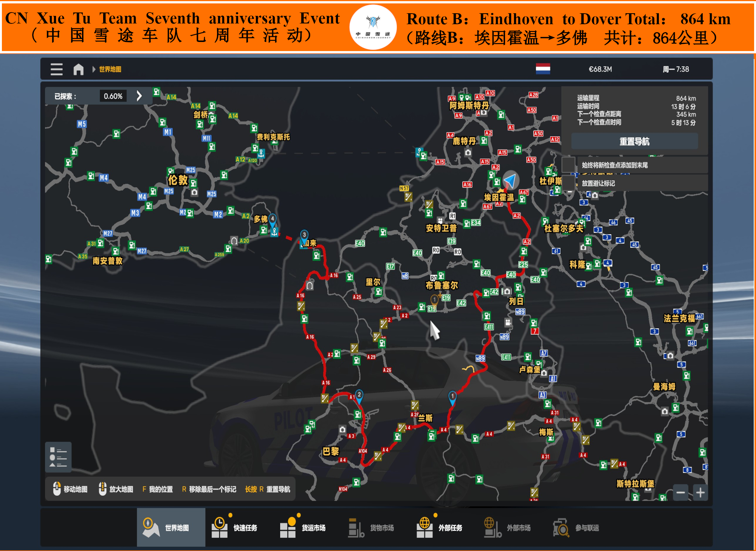Click the 南安普敦 city label
The height and width of the screenshot is (551, 756).
[107, 261]
